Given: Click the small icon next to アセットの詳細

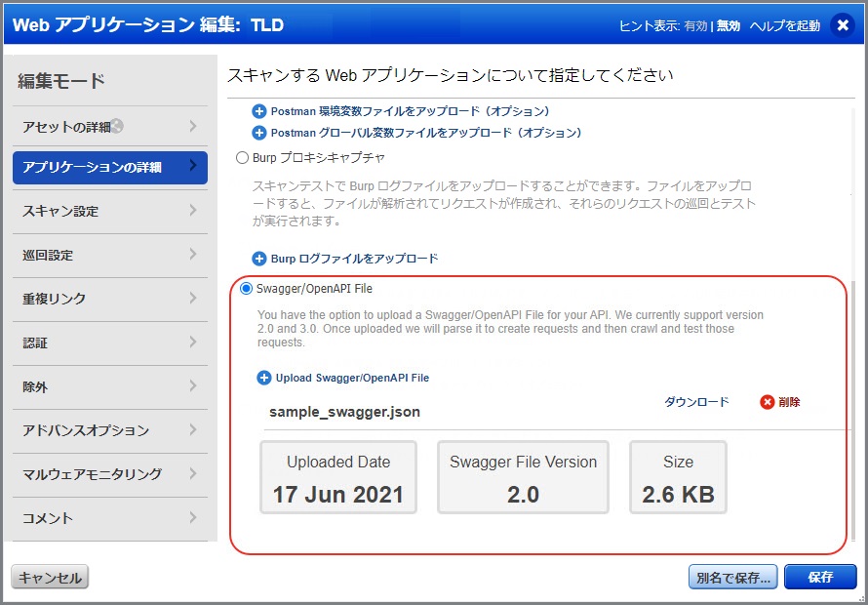Looking at the screenshot, I should (x=117, y=126).
